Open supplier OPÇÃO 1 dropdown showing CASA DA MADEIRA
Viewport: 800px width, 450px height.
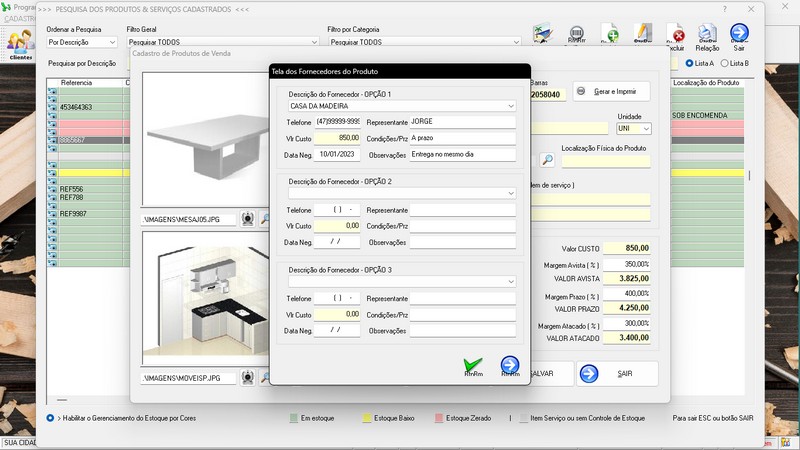[510, 105]
